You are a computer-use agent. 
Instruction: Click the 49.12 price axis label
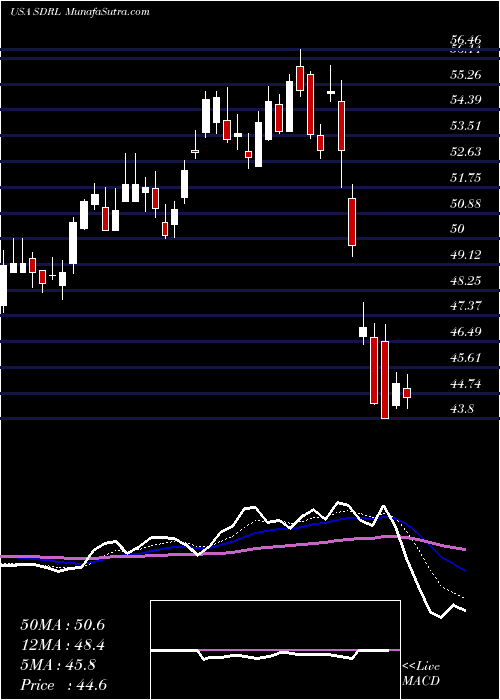[466, 255]
